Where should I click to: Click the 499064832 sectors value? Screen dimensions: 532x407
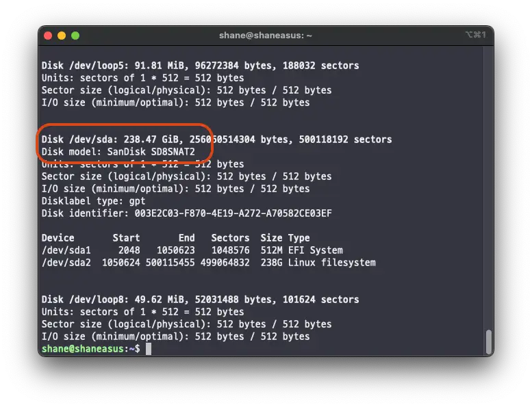(225, 262)
